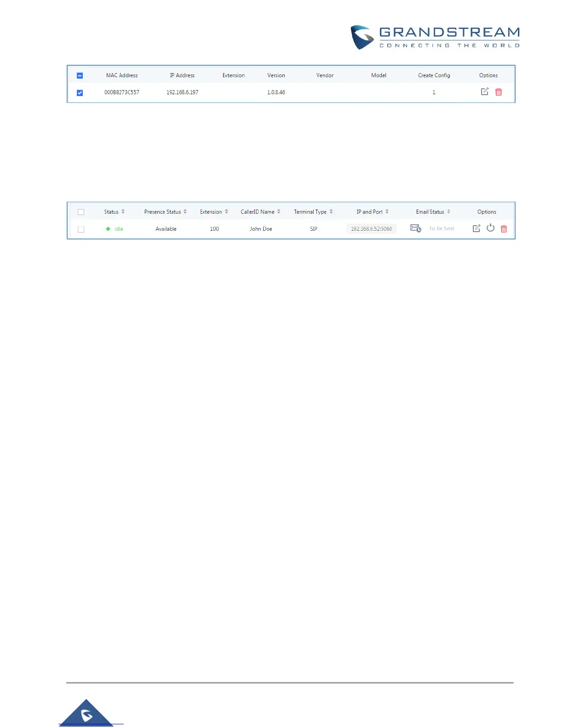The image size is (563, 728).
Task: Sort by CallerID Name column
Action: [x=279, y=211]
